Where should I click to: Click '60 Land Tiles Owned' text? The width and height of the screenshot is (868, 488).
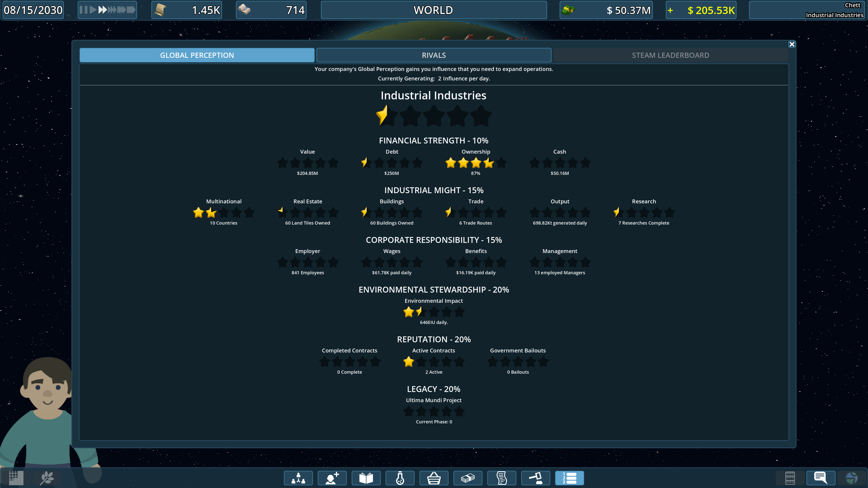308,223
